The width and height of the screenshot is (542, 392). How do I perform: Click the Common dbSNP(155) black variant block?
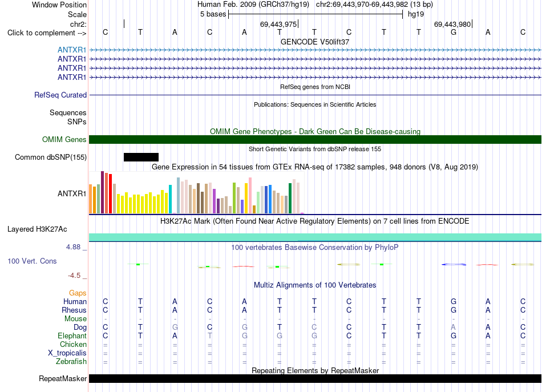coord(141,157)
